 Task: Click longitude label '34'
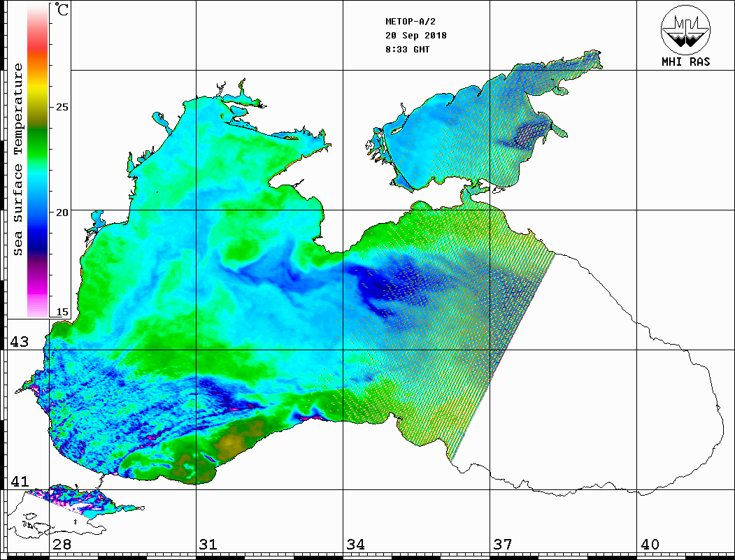pos(356,545)
